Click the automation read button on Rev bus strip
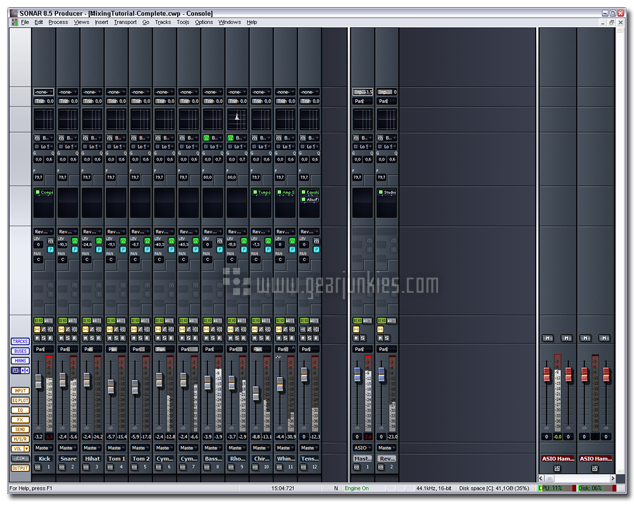Screen dimensions: 634x509 (x=380, y=321)
